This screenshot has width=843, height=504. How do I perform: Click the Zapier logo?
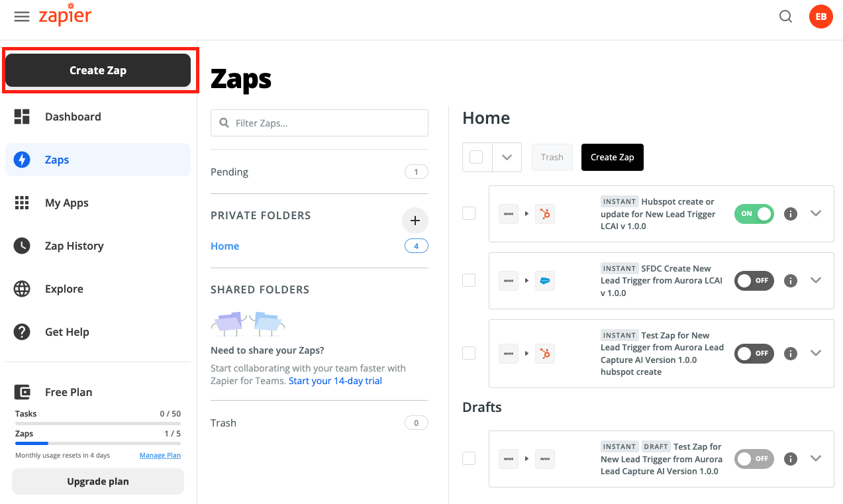(x=64, y=17)
